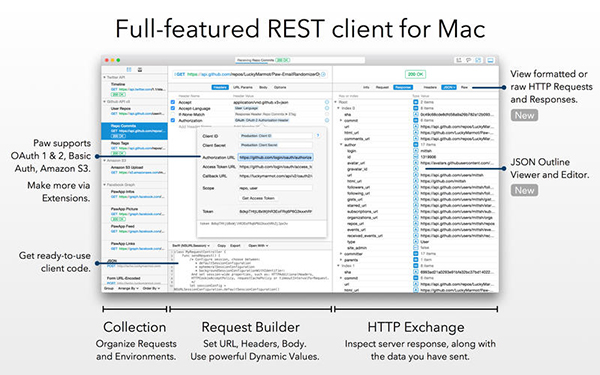Image resolution: width=600 pixels, height=375 pixels.
Task: Click the first toolbar icon at window top-right
Action: coord(458,60)
